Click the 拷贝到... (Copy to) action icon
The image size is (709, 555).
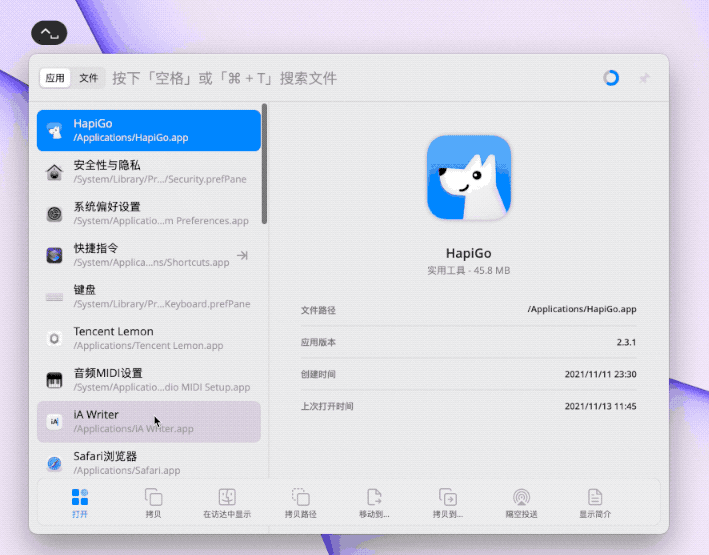coord(448,497)
